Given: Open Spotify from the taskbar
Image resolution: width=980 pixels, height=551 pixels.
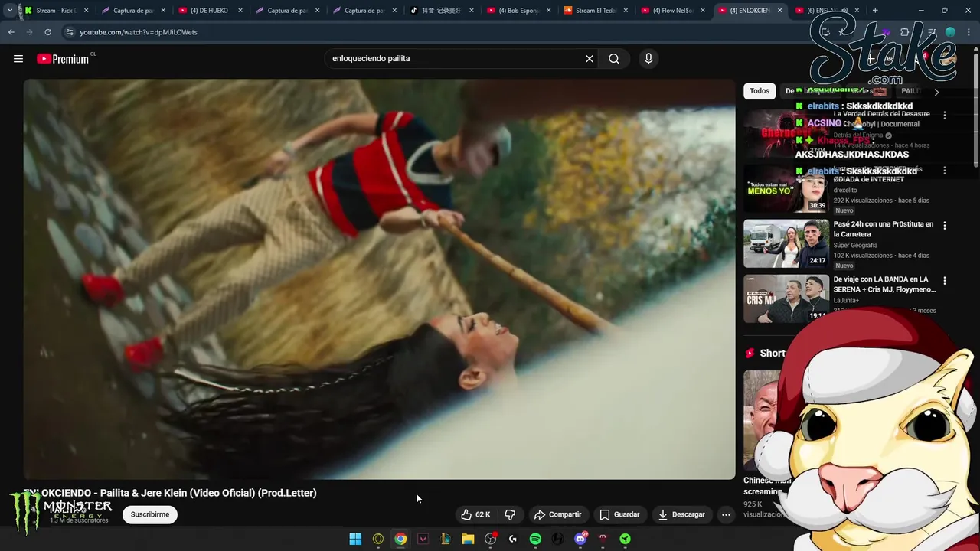Looking at the screenshot, I should (x=535, y=540).
